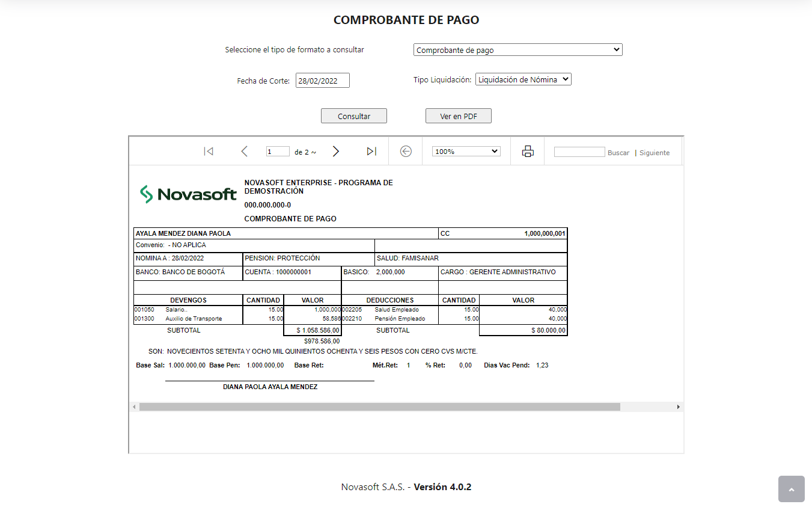This screenshot has width=812, height=510.
Task: Click inside the Fecha de Corte date field
Action: point(322,79)
